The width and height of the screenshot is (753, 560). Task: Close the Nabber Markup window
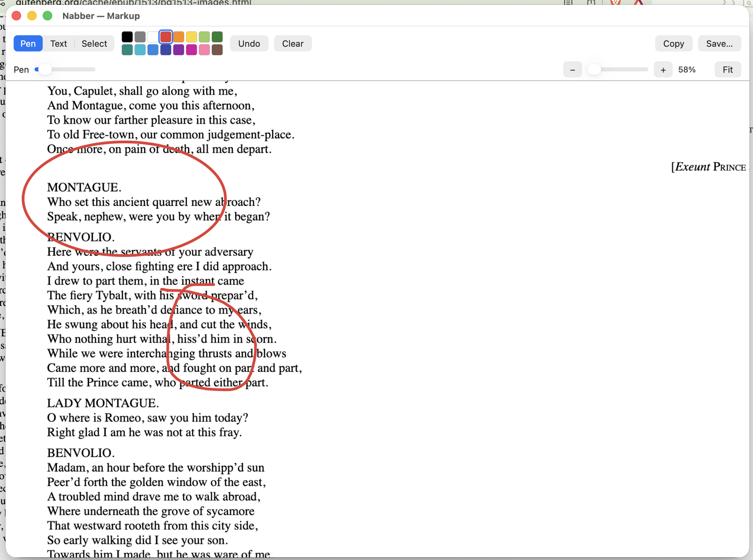(16, 16)
